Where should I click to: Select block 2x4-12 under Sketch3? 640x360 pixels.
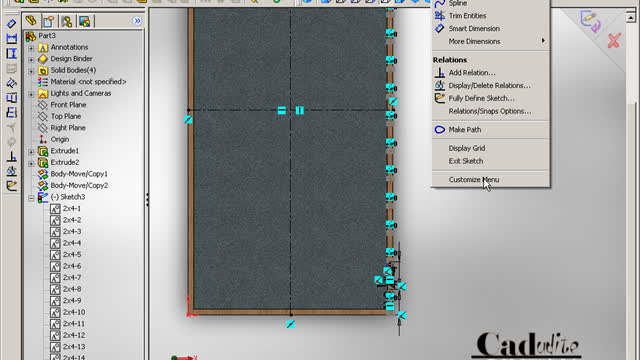pyautogui.click(x=73, y=335)
